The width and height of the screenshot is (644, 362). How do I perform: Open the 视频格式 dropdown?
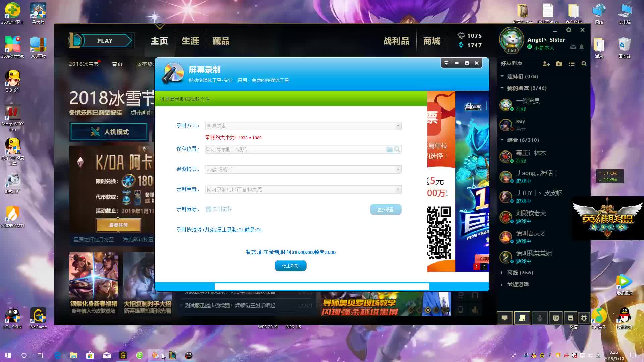398,169
